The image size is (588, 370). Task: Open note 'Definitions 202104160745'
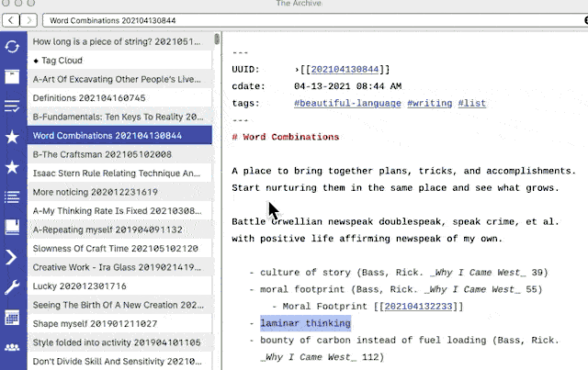point(119,98)
